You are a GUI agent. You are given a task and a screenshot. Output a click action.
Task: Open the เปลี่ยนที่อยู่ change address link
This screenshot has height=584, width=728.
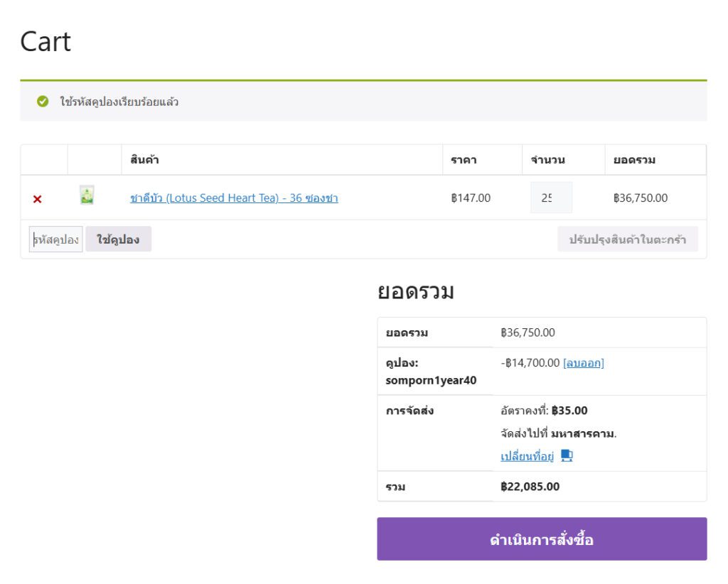click(527, 456)
